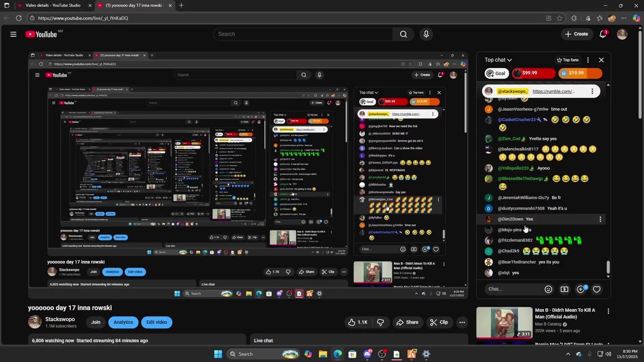Open the Windows Start menu
This screenshot has height=362, width=644.
click(218, 354)
